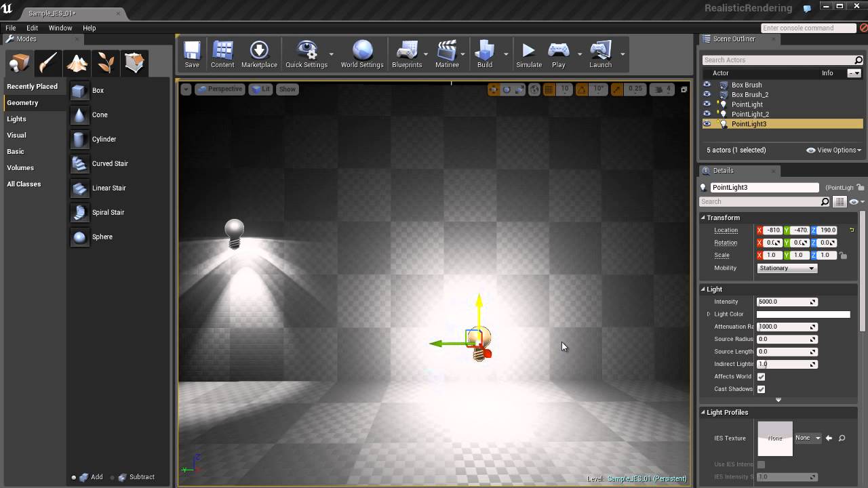Show advanced Light properties arrow

[x=778, y=400]
